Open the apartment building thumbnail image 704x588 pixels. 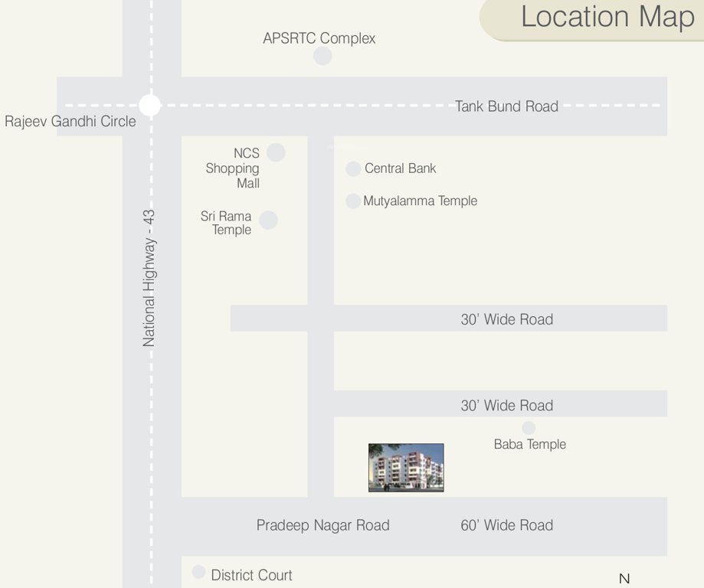[406, 468]
